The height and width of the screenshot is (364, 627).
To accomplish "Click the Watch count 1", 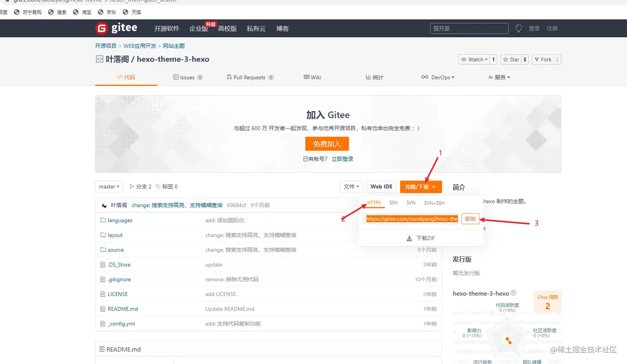I will tap(493, 59).
